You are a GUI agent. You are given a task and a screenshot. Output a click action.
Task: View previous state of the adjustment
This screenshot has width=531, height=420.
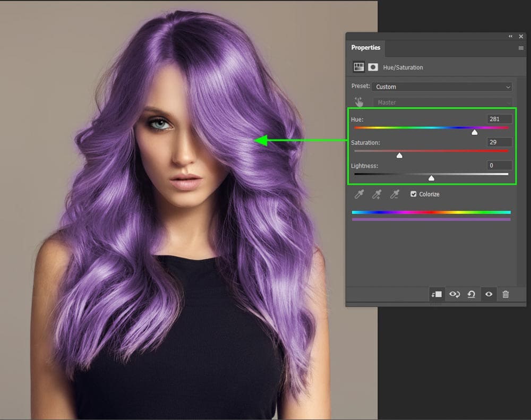coord(455,294)
